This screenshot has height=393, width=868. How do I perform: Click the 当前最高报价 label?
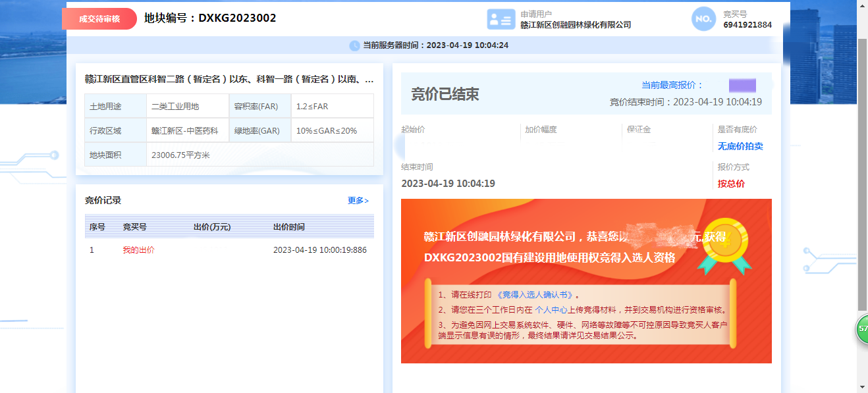(x=672, y=85)
